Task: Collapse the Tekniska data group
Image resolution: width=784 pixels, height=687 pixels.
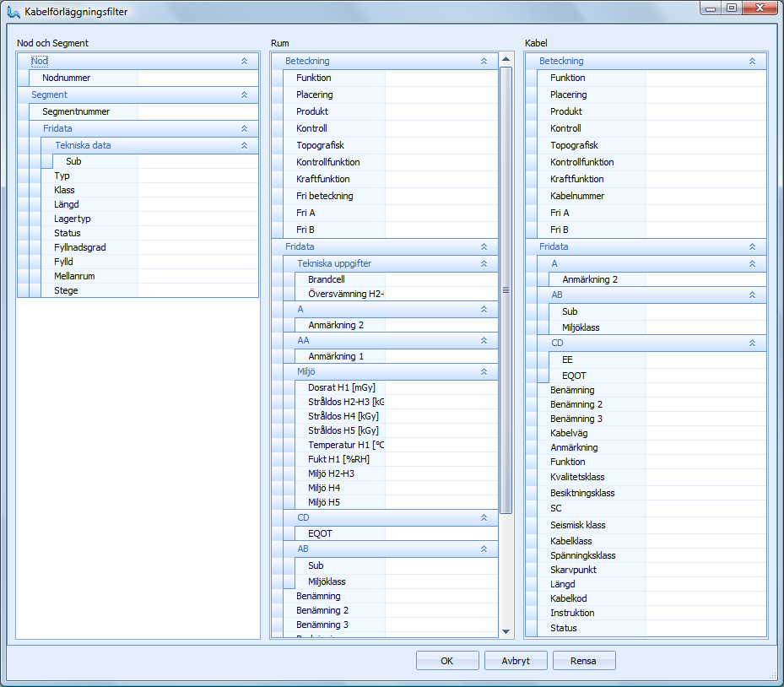Action: click(x=244, y=145)
